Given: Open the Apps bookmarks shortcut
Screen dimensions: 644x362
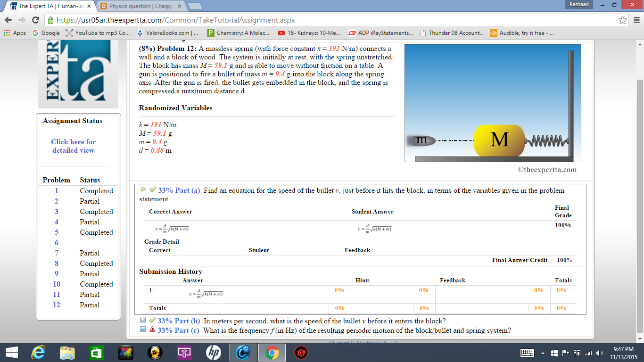Looking at the screenshot, I should tap(15, 33).
